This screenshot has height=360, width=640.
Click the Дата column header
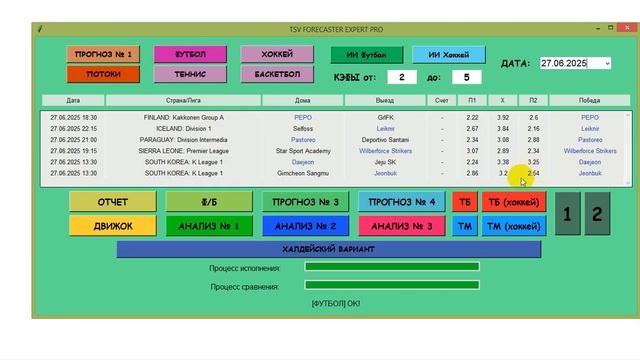73,100
